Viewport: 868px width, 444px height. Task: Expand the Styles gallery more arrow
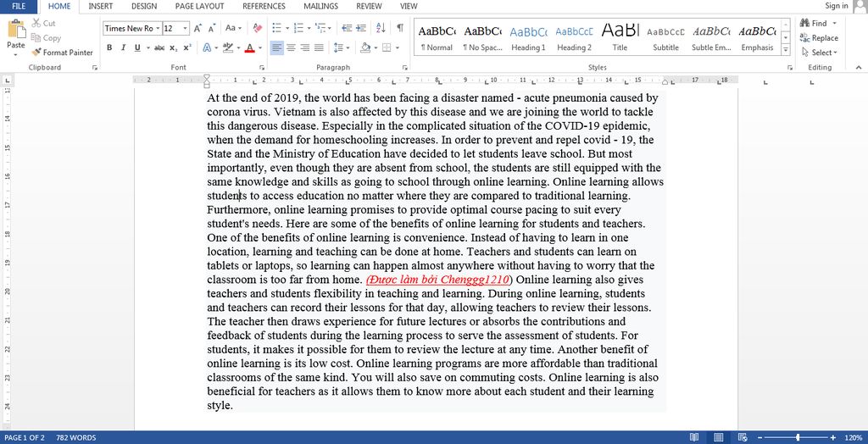pos(786,50)
